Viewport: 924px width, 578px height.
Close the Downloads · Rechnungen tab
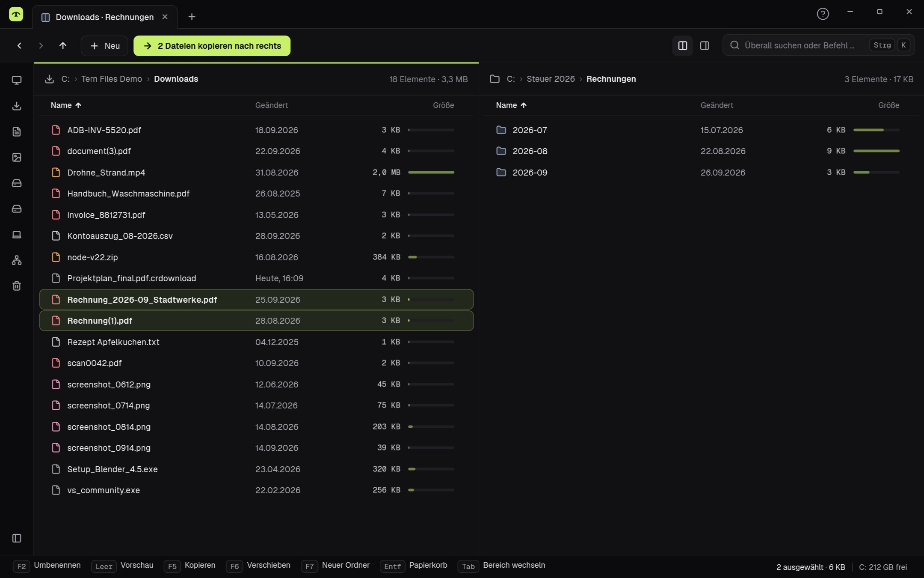pos(165,17)
